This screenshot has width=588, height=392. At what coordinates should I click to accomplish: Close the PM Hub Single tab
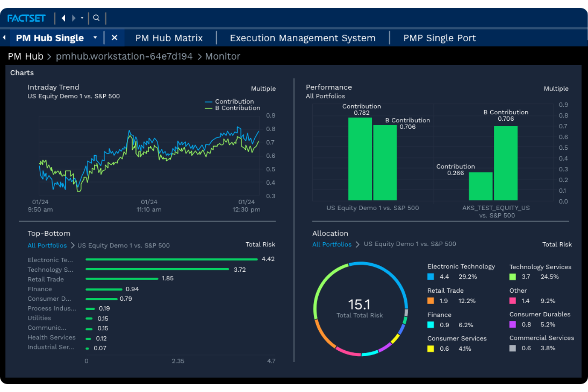(114, 38)
